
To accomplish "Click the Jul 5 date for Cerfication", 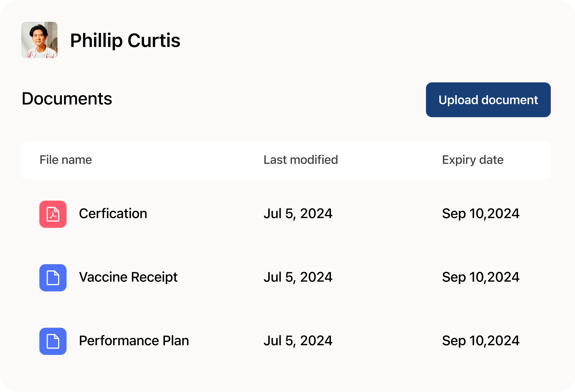I will coord(298,214).
